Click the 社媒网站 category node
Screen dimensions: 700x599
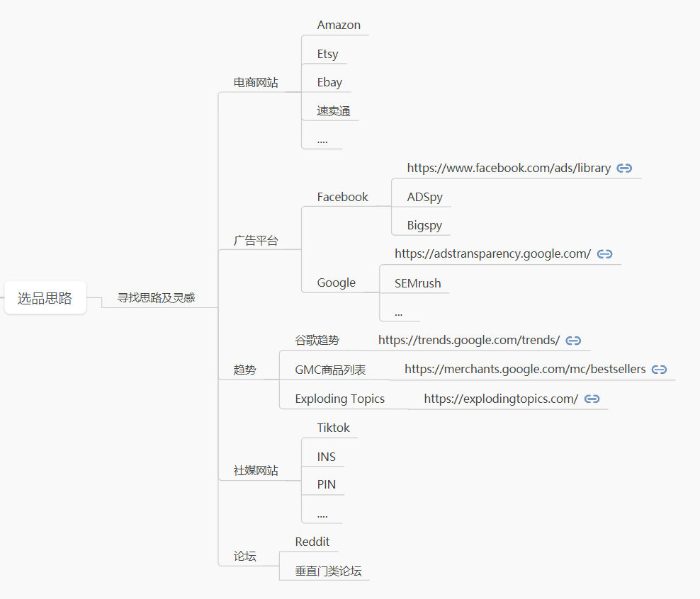click(256, 471)
